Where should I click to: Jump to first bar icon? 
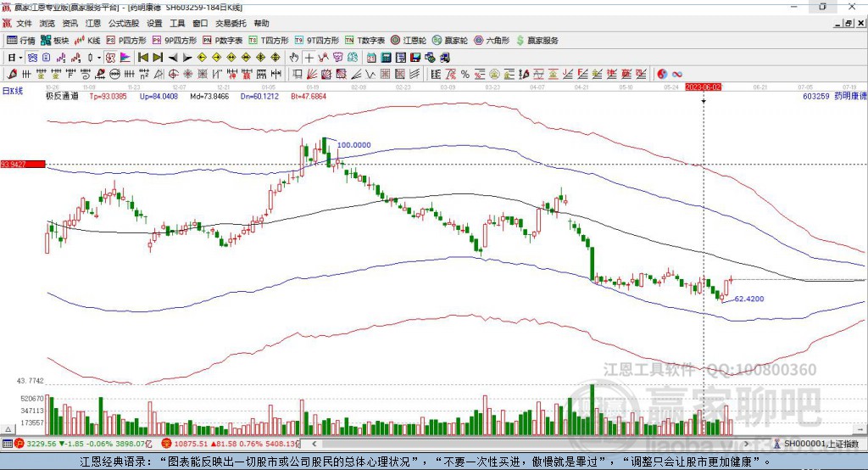[x=142, y=58]
